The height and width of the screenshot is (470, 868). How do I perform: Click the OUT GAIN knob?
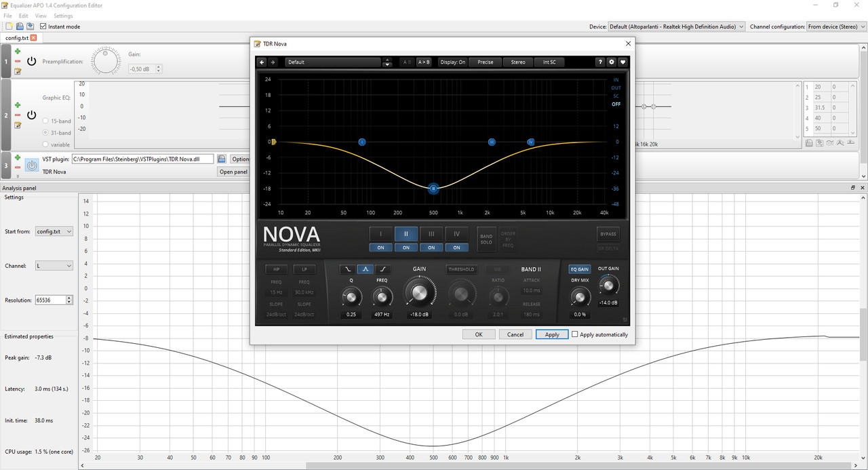pos(608,286)
